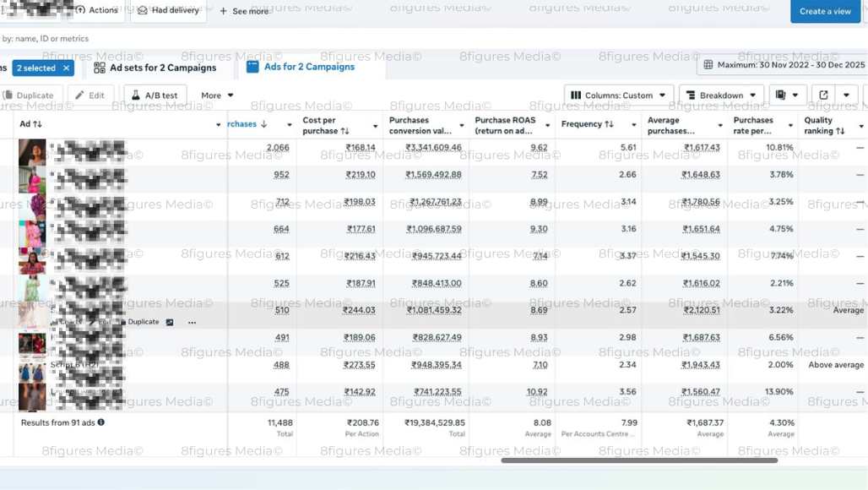Open the export/share icon button
Image resolution: width=868 pixels, height=490 pixels.
click(x=823, y=95)
